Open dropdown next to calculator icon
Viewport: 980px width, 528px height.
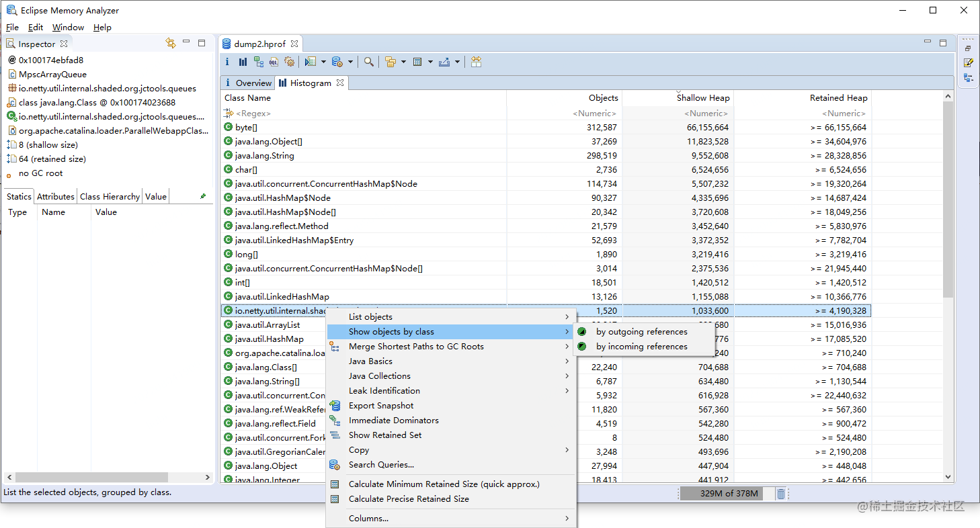pos(430,62)
